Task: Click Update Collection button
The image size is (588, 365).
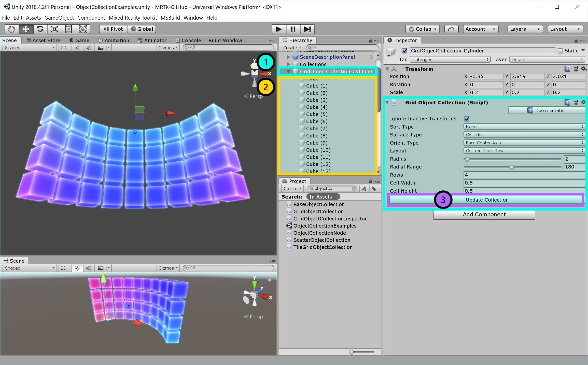Action: click(487, 200)
